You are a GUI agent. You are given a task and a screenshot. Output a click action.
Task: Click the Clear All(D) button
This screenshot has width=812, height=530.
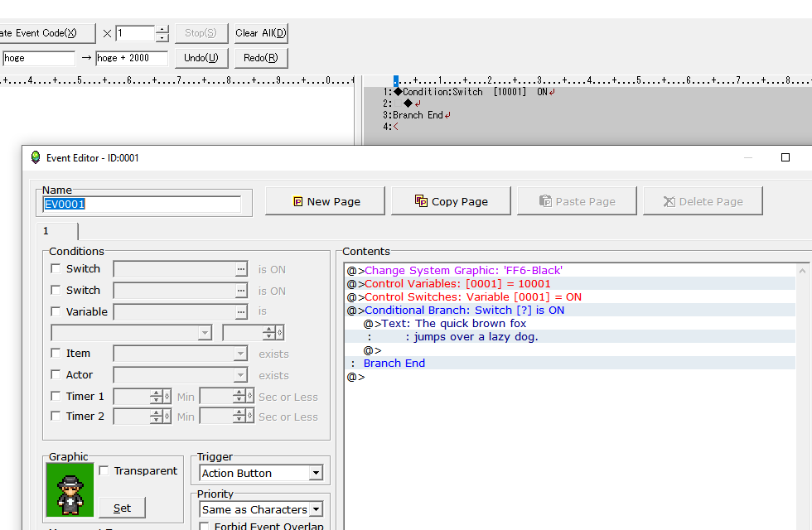click(261, 33)
